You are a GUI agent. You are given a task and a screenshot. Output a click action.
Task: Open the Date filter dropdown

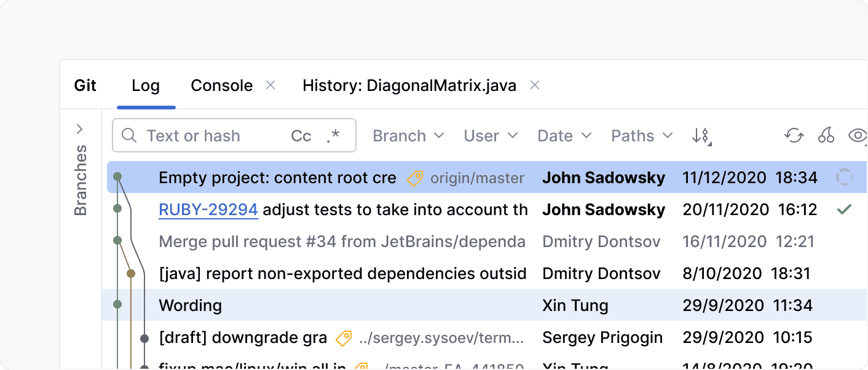pos(564,136)
